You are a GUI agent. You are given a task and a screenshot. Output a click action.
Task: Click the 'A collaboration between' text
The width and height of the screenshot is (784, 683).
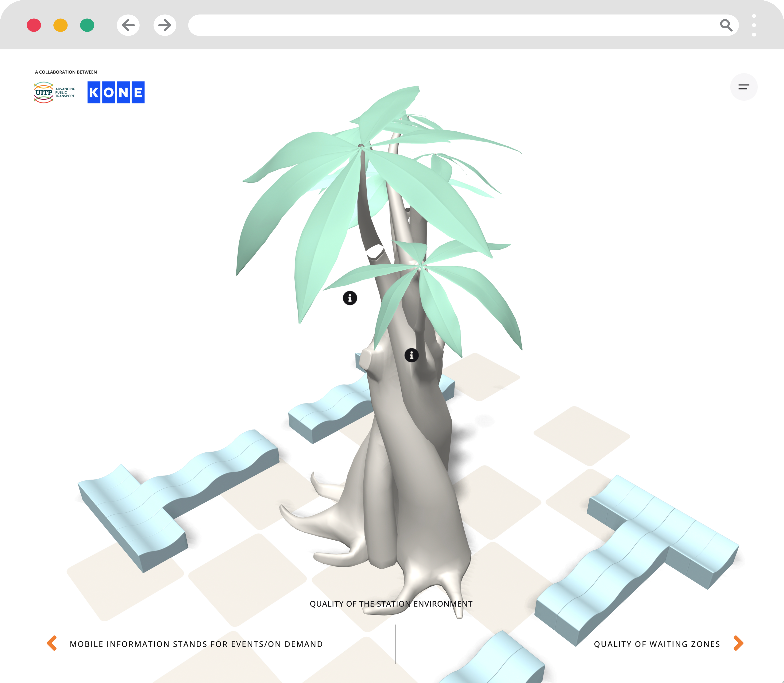66,72
